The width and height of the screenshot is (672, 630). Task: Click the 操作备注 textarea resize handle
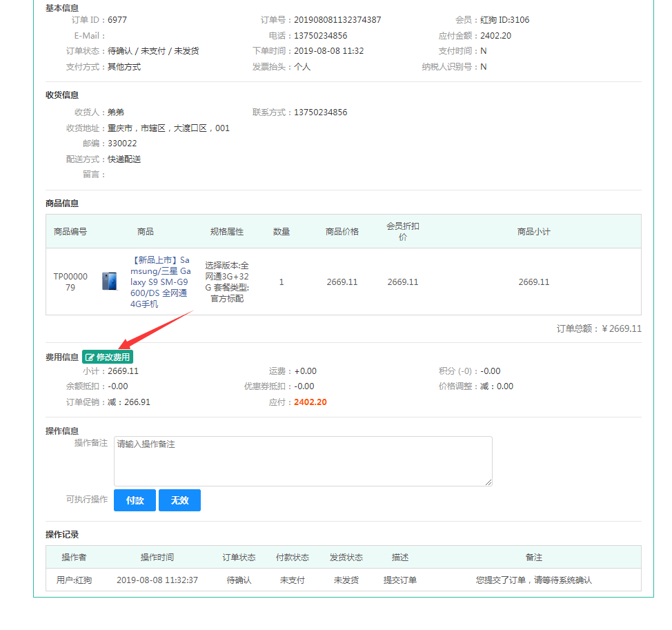pos(488,482)
